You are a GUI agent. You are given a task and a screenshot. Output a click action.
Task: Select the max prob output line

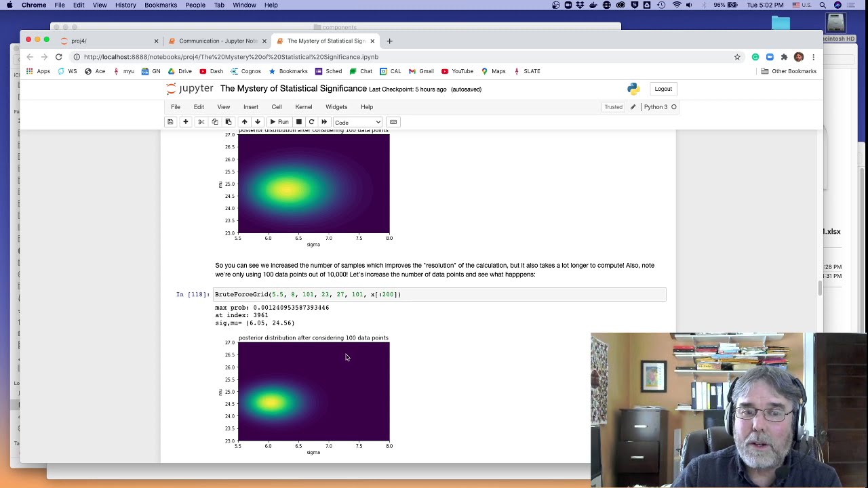pyautogui.click(x=272, y=308)
